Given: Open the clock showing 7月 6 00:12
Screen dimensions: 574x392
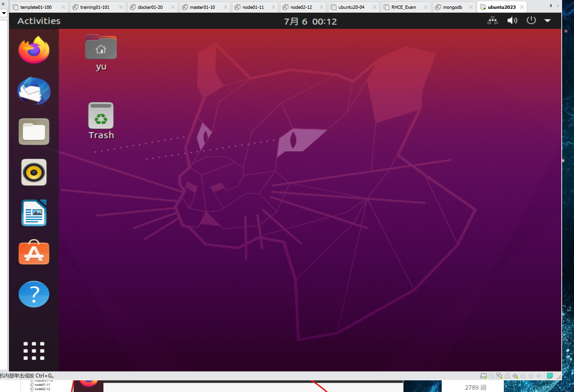Looking at the screenshot, I should tap(310, 21).
